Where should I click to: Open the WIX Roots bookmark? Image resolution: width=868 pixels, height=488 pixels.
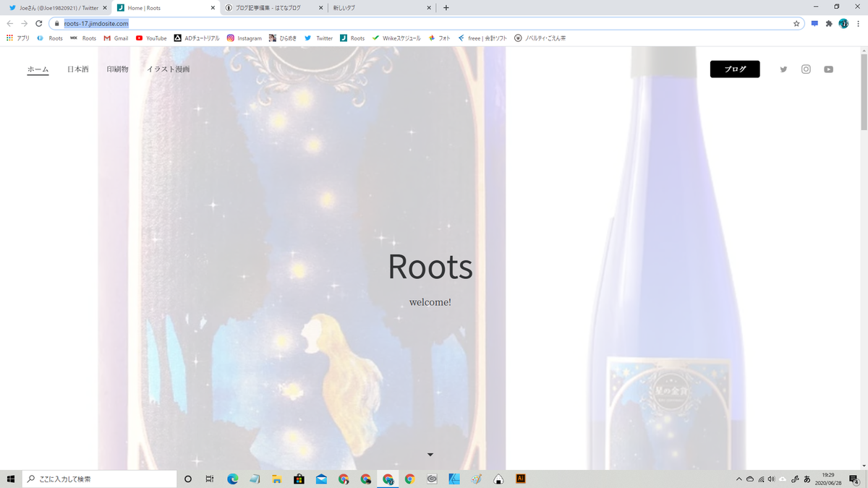(83, 38)
